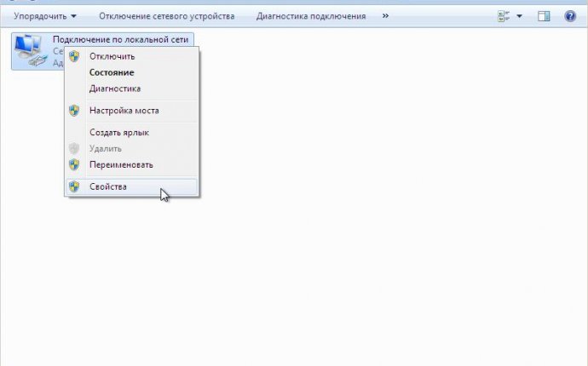The image size is (588, 366).
Task: Click Отключение сетевого устройства in toolbar
Action: 166,16
